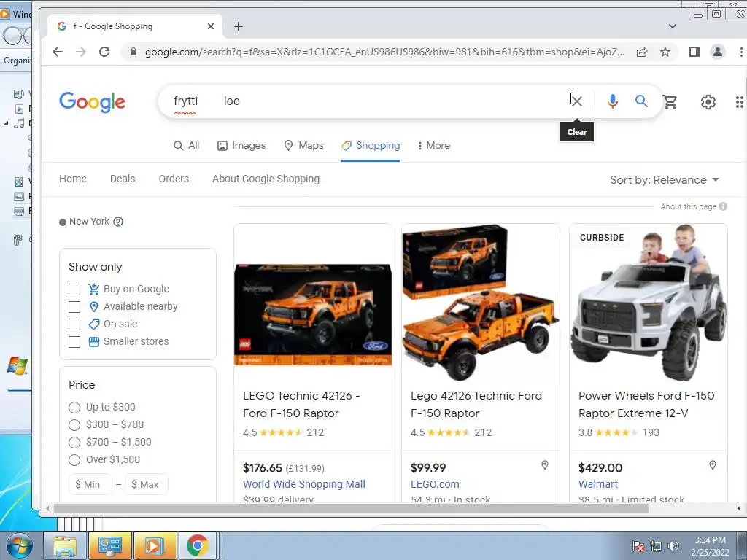Screen dimensions: 747x560
Task: Start voice search with microphone icon
Action: 613,101
